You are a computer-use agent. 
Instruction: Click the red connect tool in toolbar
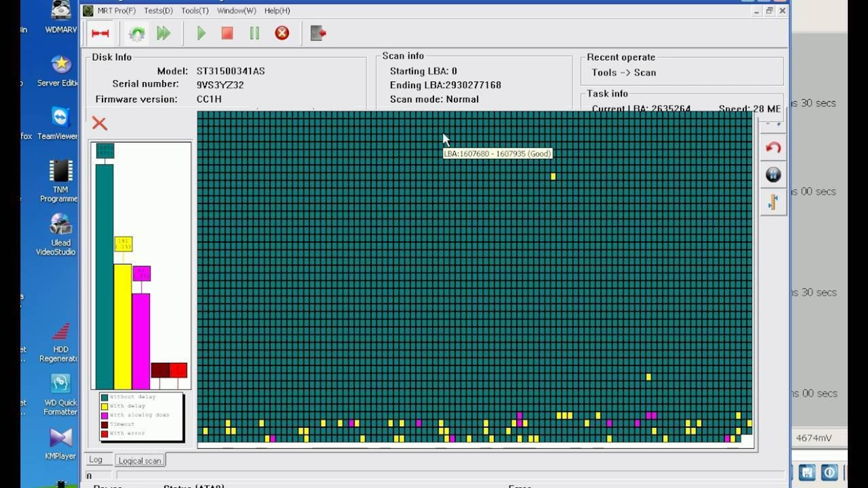point(100,33)
